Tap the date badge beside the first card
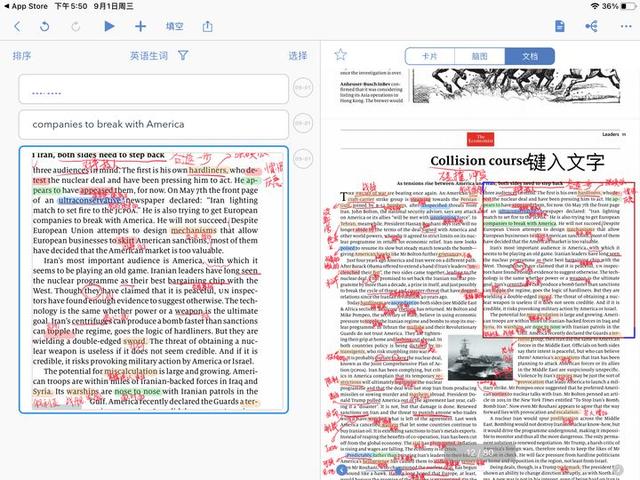This screenshot has width=640, height=480. click(303, 87)
